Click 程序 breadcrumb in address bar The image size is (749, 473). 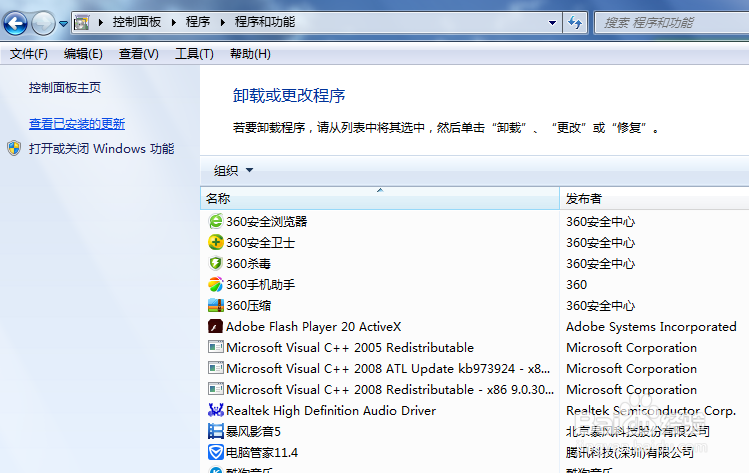coord(198,22)
